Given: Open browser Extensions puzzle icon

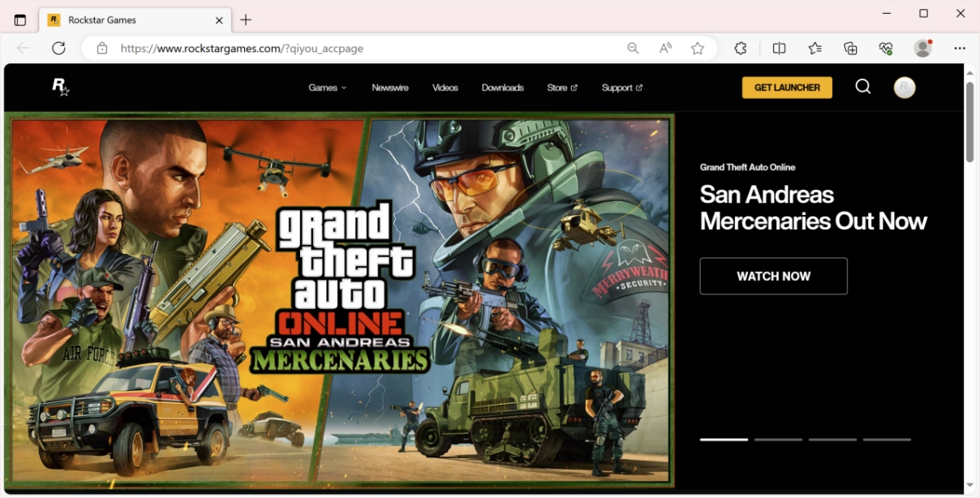Looking at the screenshot, I should tap(740, 49).
